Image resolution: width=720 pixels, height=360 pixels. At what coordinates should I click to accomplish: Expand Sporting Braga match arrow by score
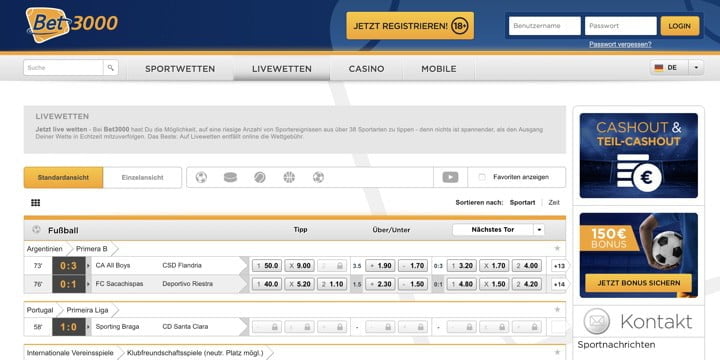pos(89,327)
